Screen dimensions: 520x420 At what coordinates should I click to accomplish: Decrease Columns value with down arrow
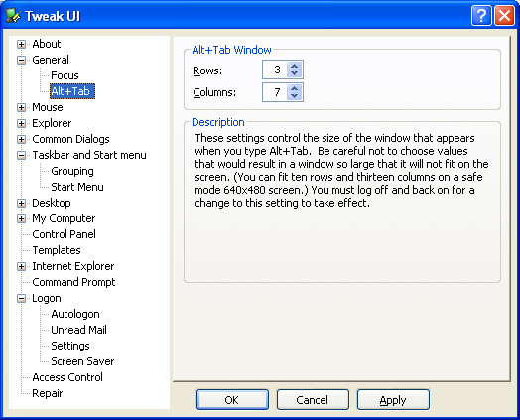coord(294,96)
